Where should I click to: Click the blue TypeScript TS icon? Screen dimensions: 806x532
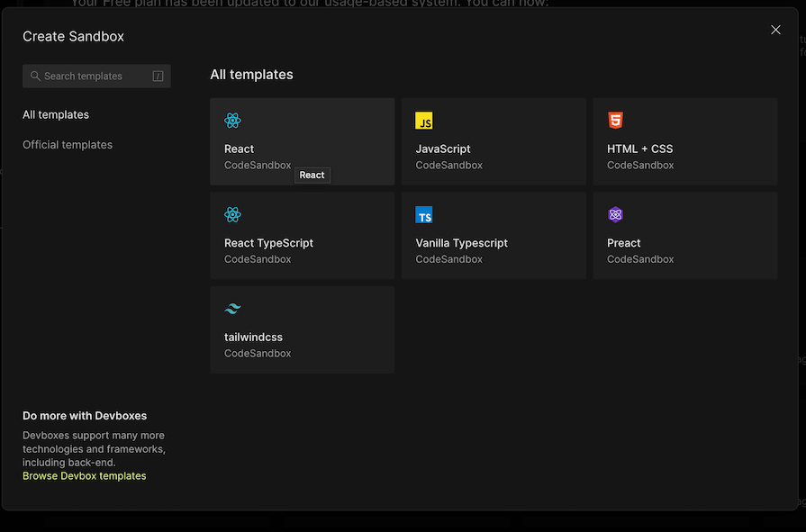click(x=424, y=215)
